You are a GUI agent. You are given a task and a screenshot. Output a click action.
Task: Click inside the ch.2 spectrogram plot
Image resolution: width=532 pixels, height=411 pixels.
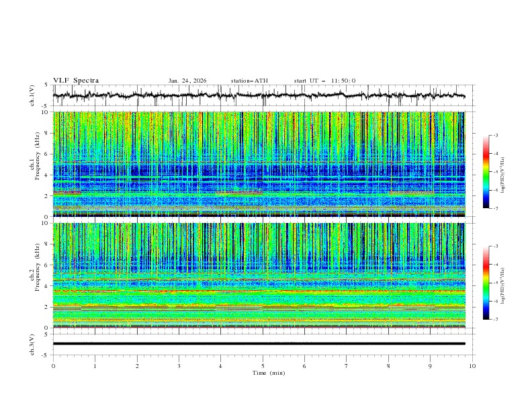(x=262, y=275)
